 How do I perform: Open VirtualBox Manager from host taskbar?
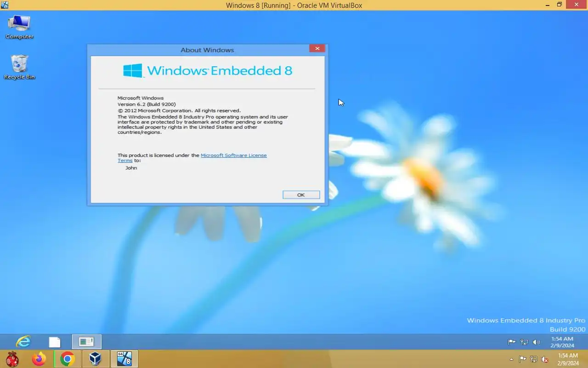pyautogui.click(x=96, y=359)
